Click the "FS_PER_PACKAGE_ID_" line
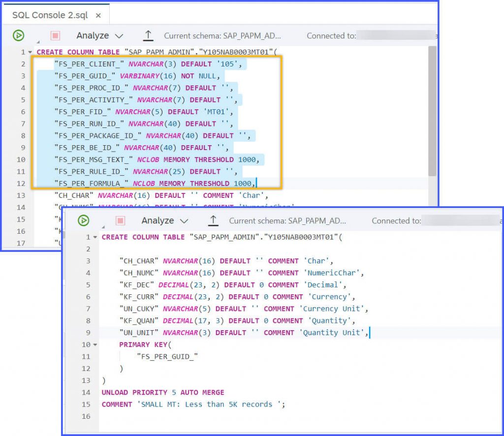The image size is (504, 436). click(153, 136)
